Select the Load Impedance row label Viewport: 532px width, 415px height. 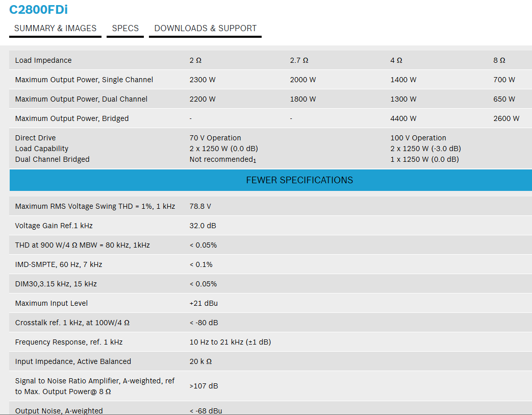tap(43, 60)
